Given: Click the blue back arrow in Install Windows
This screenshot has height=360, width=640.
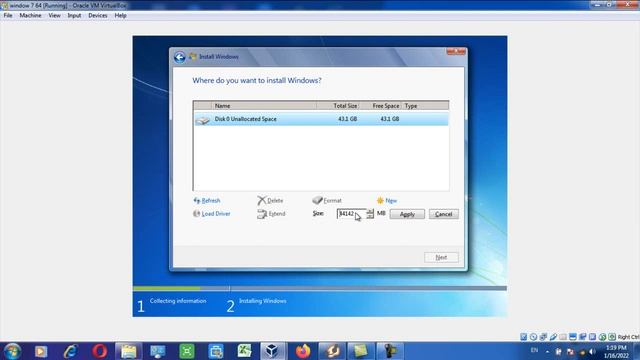Looking at the screenshot, I should point(180,57).
